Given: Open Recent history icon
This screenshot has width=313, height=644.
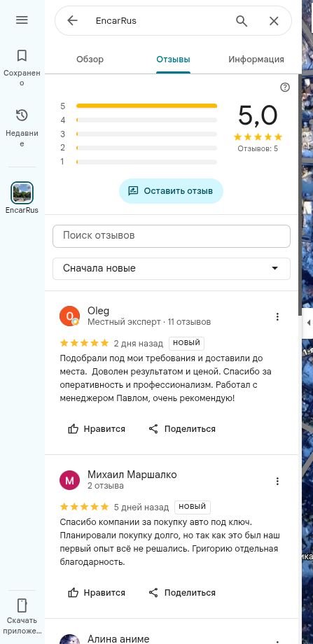Looking at the screenshot, I should point(22,115).
